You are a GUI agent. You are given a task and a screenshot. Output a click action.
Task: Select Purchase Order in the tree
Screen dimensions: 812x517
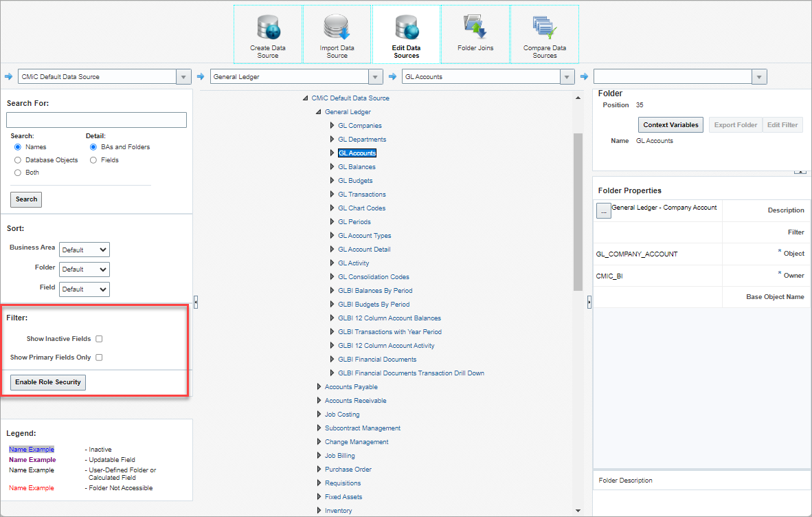(x=348, y=470)
